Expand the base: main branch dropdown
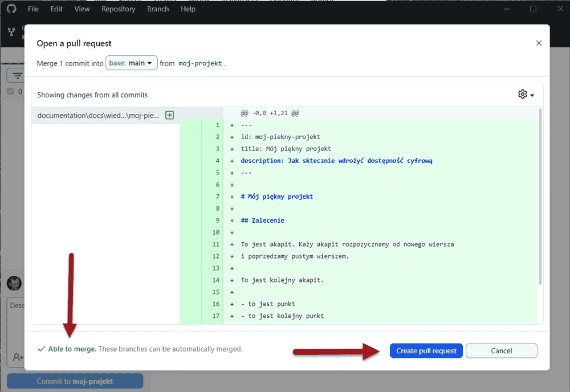The image size is (570, 392). pos(131,63)
